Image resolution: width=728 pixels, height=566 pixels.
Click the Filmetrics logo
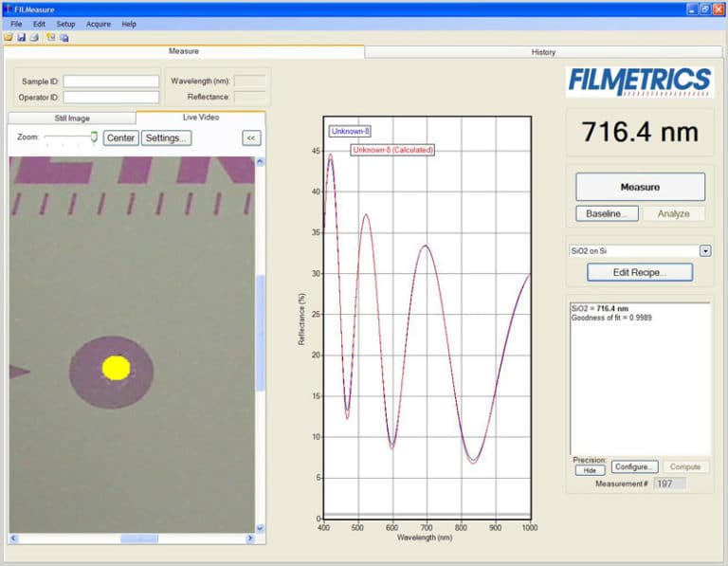pos(639,82)
